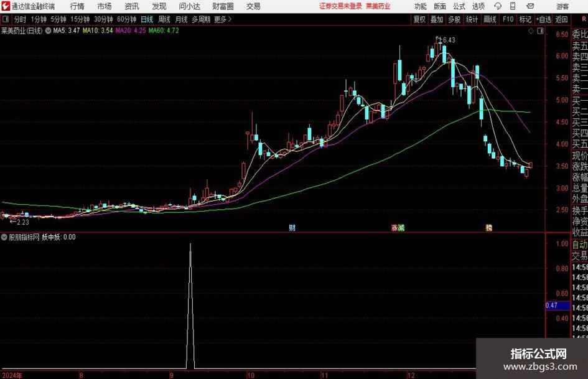
Task: Open the 发现 menu
Action: 159,6
